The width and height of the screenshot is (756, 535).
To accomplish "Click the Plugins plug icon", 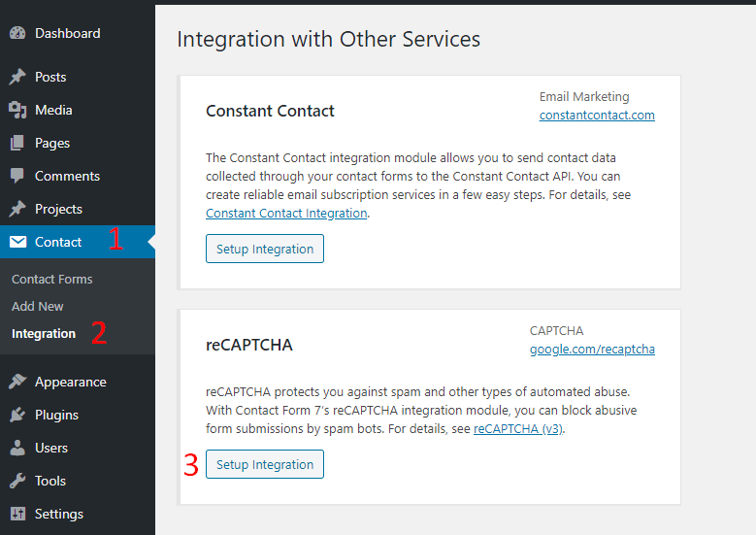I will tap(17, 415).
